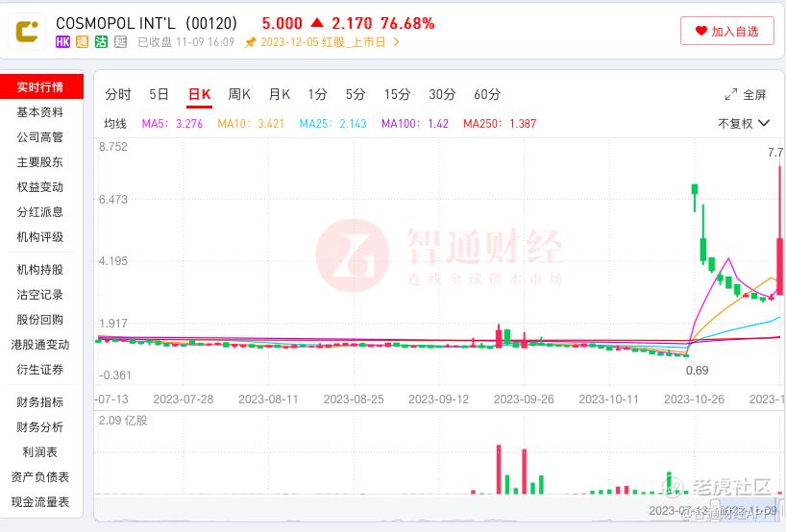Click the MA5: 3.276 indicator label
The height and width of the screenshot is (532, 786).
(x=172, y=124)
